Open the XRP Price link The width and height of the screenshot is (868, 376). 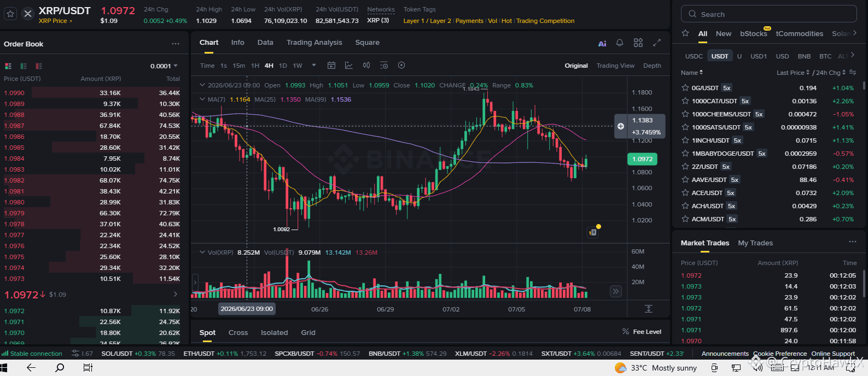click(x=55, y=21)
